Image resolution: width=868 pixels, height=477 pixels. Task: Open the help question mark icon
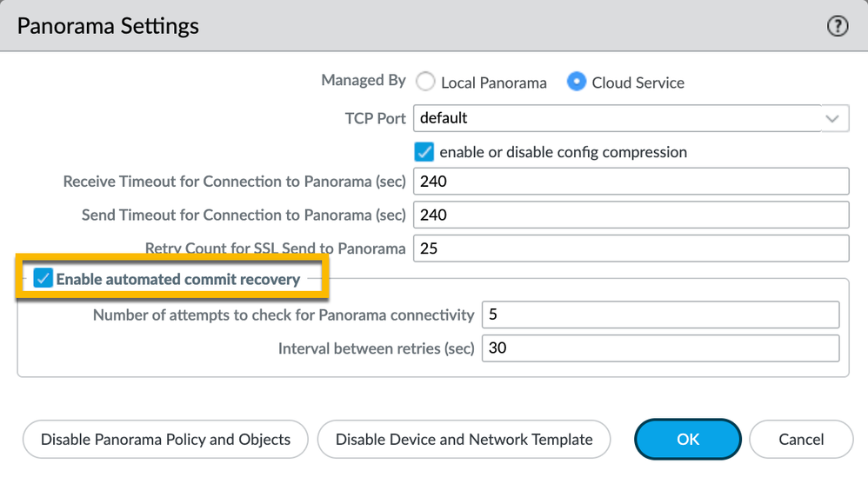pyautogui.click(x=838, y=26)
